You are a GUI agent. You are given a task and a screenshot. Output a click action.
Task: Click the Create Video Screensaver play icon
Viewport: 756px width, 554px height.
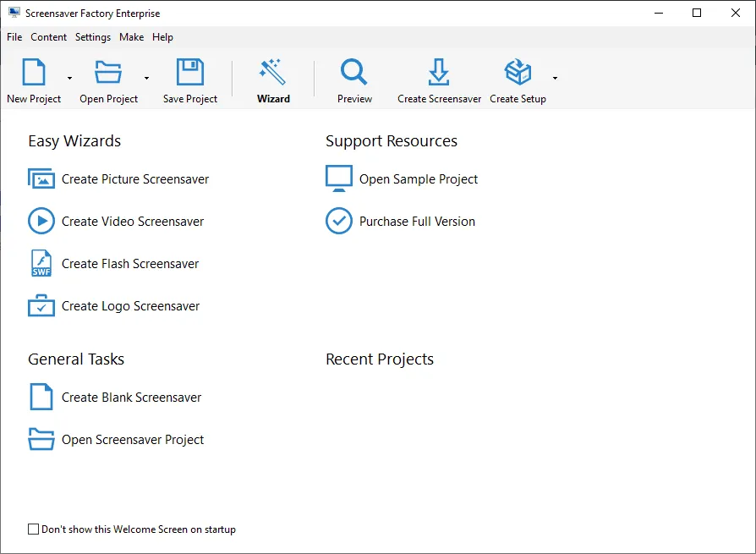coord(41,222)
